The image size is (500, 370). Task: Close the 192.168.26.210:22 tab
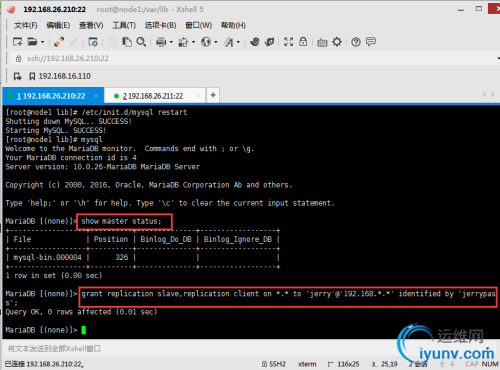[x=96, y=96]
